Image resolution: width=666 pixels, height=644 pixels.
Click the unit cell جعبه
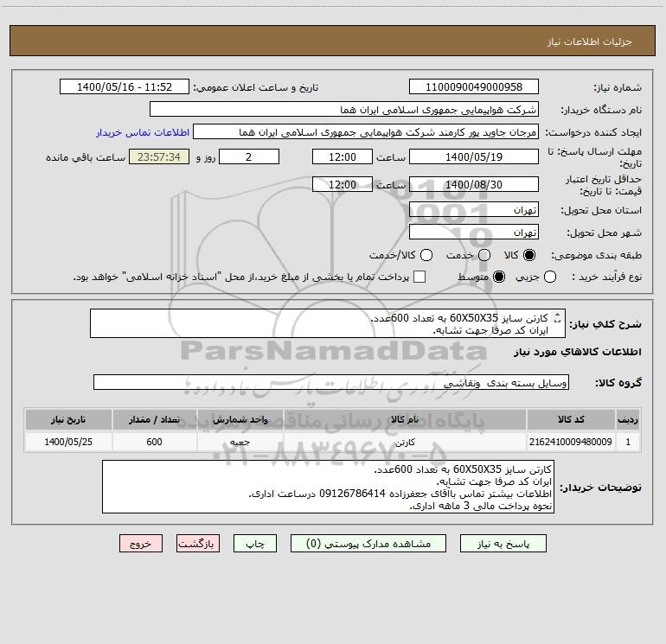240,442
